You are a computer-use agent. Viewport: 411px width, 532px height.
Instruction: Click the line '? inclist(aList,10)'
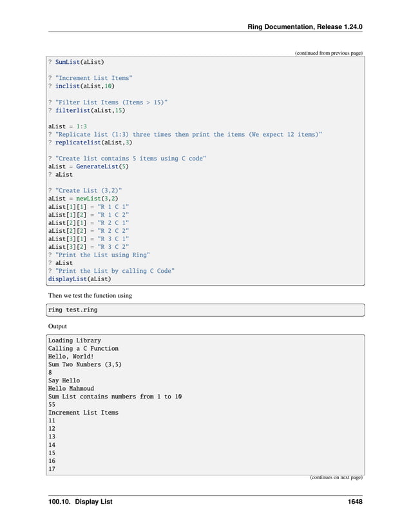pyautogui.click(x=81, y=86)
